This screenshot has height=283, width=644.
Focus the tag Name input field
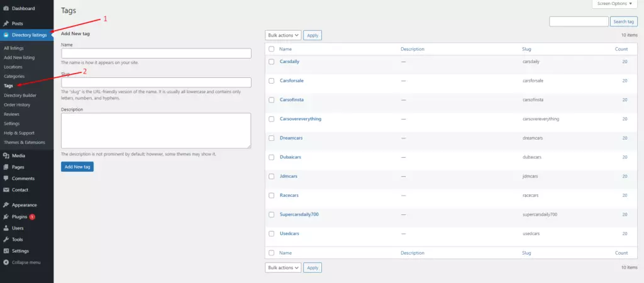[156, 53]
